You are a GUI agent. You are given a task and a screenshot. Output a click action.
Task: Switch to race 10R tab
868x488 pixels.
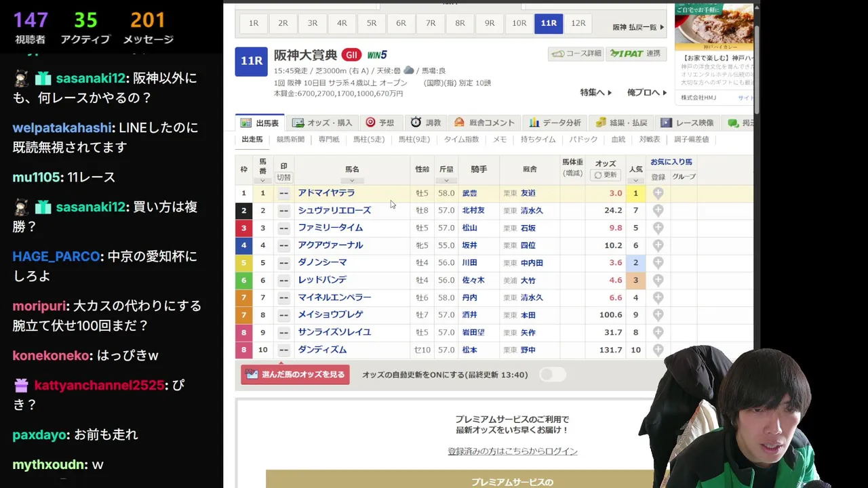coord(519,23)
